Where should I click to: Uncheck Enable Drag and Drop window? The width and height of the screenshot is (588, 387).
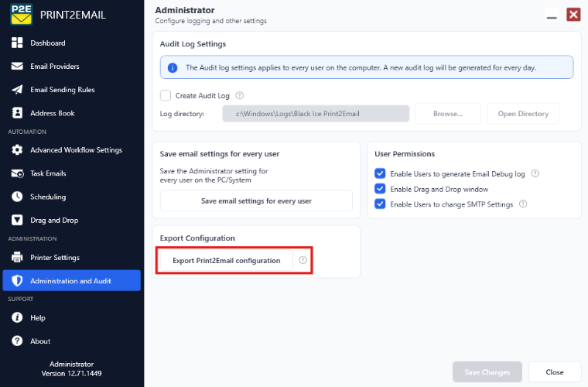click(x=380, y=189)
